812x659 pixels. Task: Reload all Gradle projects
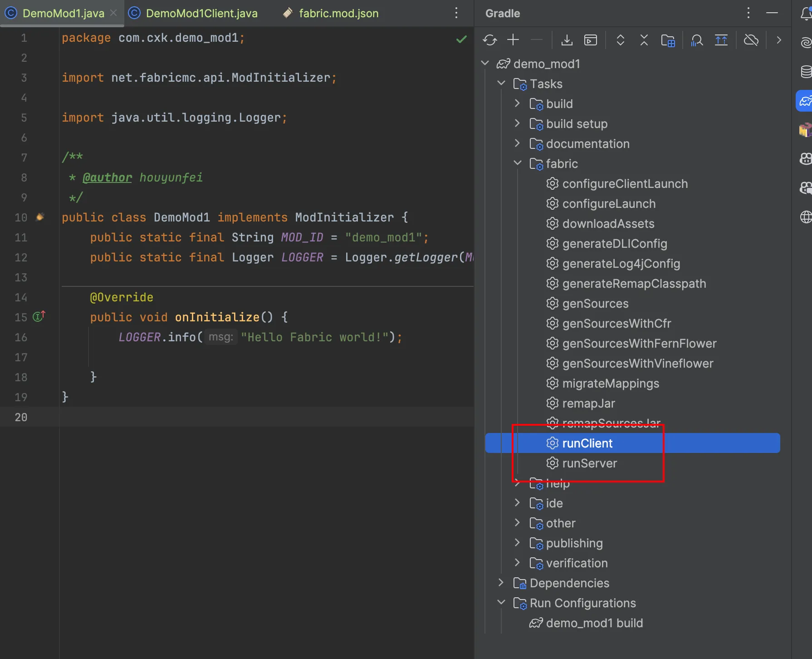[490, 40]
